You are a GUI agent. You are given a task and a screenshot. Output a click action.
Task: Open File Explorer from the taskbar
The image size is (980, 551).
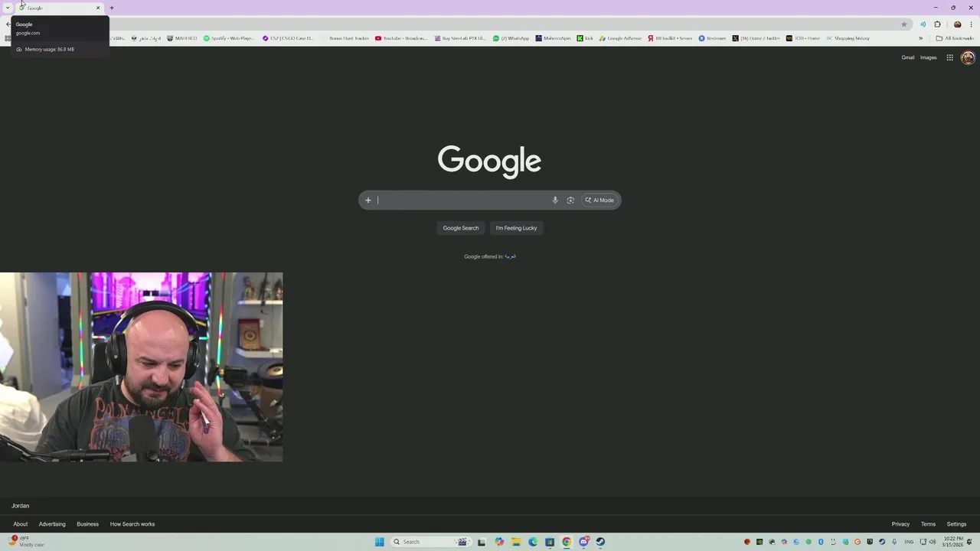tap(516, 542)
